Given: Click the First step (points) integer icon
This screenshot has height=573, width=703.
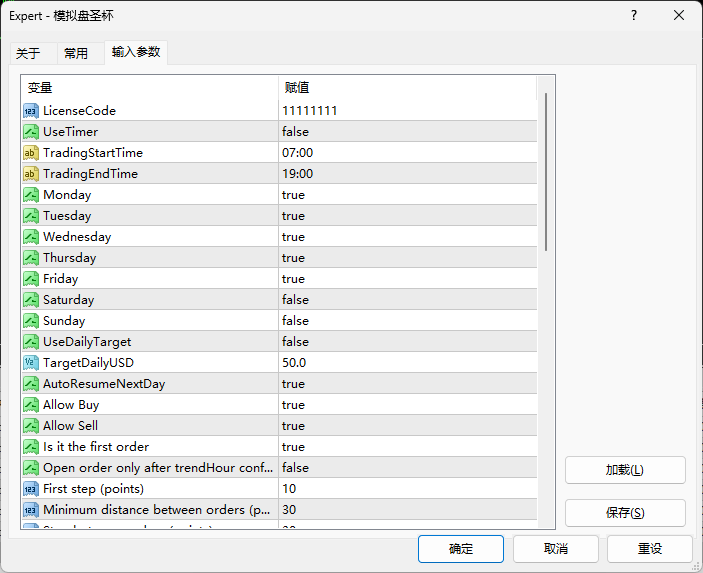Looking at the screenshot, I should tap(31, 489).
